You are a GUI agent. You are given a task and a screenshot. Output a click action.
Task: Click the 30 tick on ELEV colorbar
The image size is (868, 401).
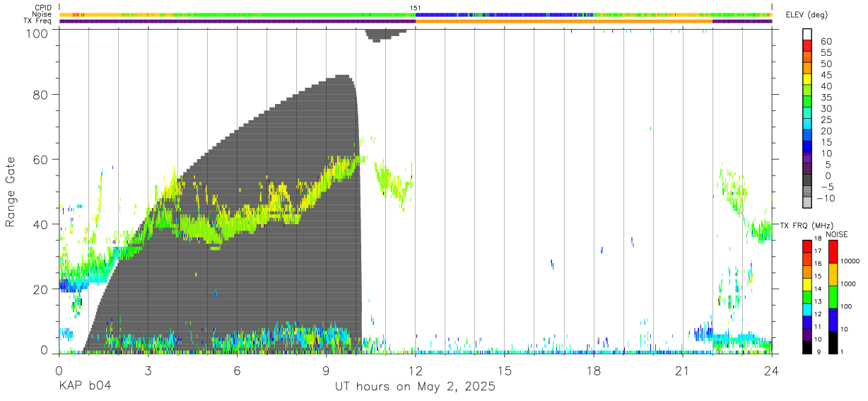826,108
